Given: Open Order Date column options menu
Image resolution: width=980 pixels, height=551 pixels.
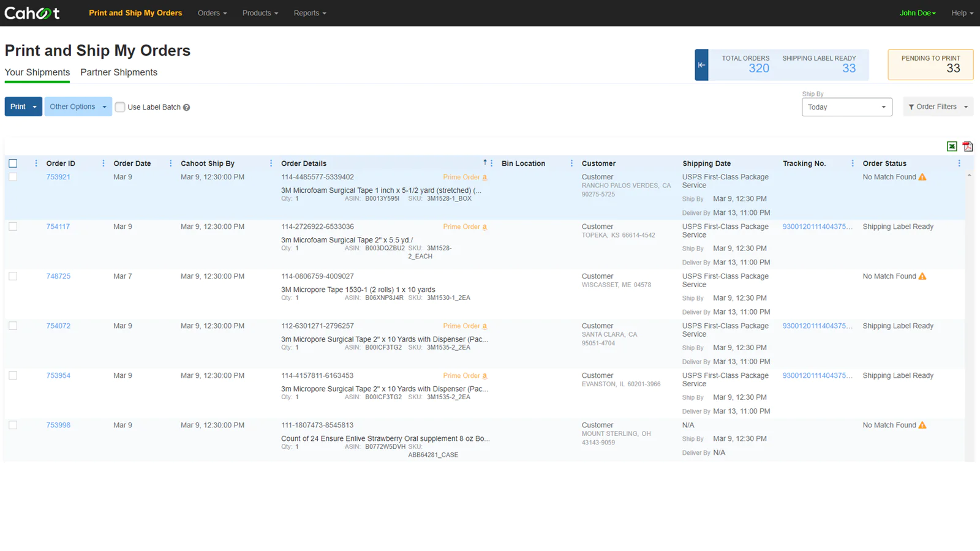Looking at the screenshot, I should (170, 163).
